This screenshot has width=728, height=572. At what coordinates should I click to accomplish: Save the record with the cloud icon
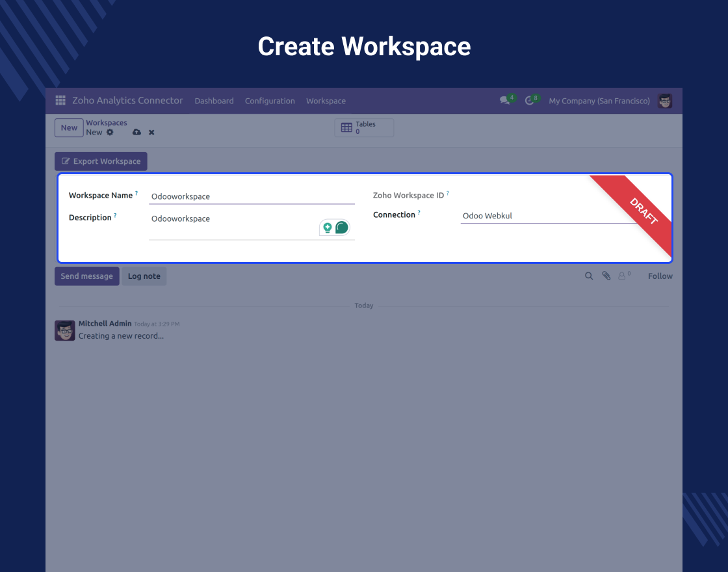pyautogui.click(x=136, y=132)
